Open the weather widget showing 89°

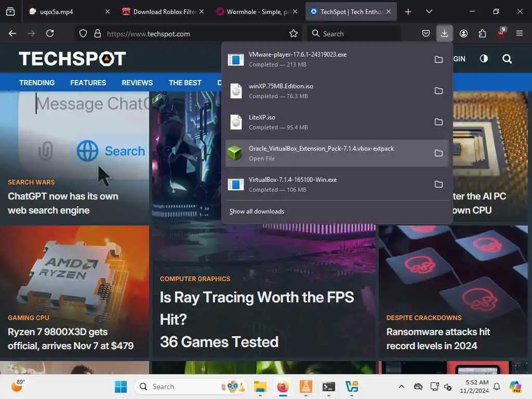(x=17, y=386)
